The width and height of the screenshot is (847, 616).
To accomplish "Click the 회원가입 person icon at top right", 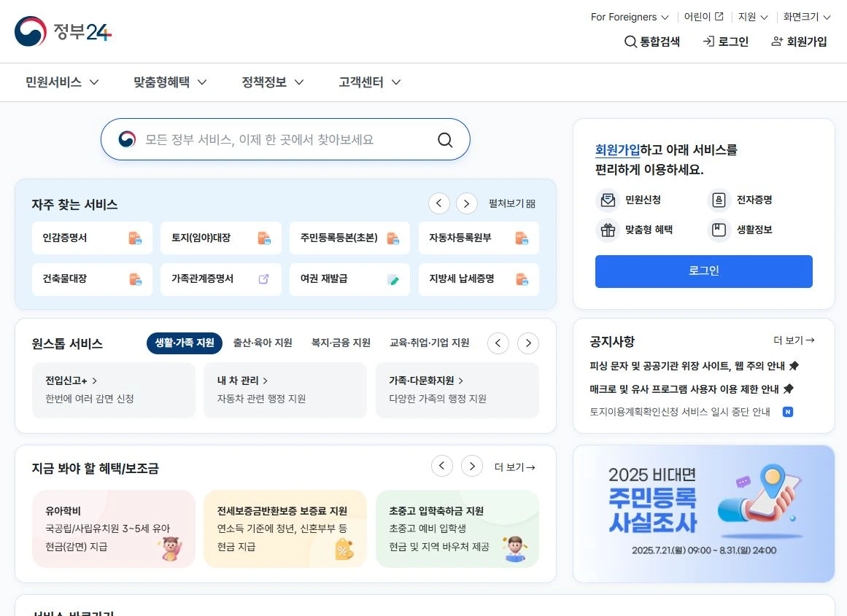I will (778, 42).
